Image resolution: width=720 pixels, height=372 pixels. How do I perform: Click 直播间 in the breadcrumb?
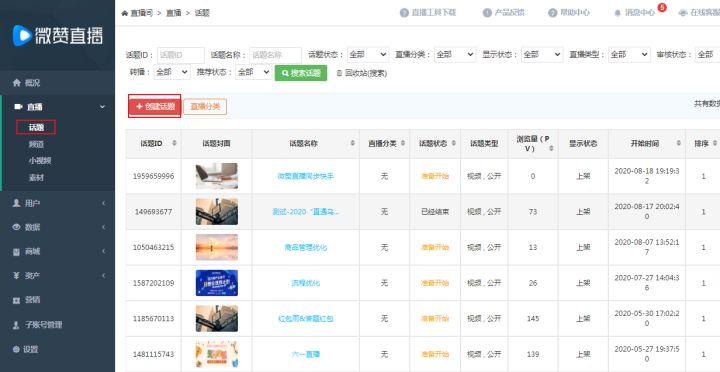pyautogui.click(x=142, y=13)
